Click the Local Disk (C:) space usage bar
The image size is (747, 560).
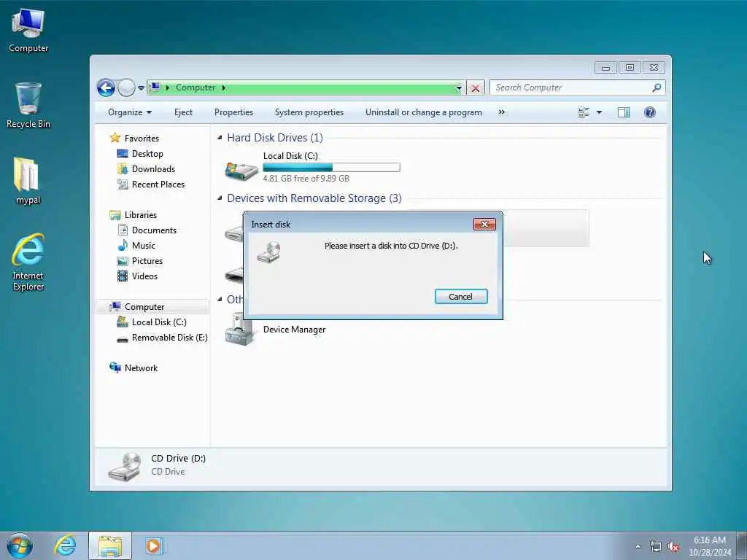tap(331, 168)
